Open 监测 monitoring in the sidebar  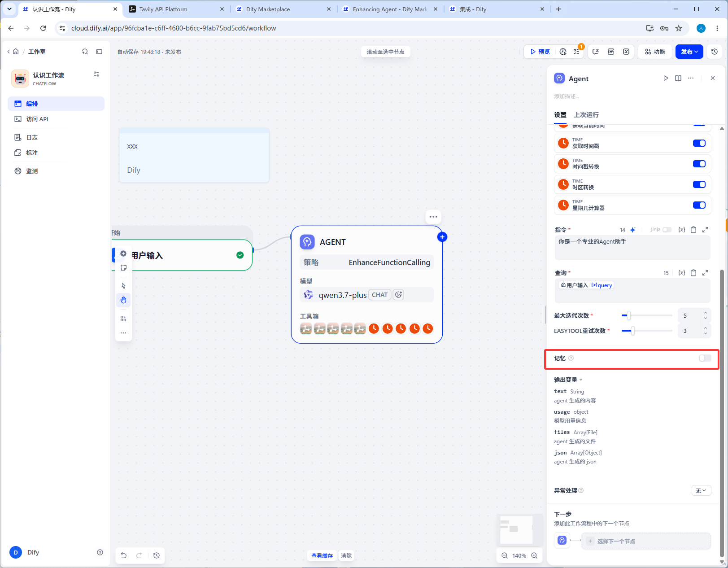coord(56,171)
